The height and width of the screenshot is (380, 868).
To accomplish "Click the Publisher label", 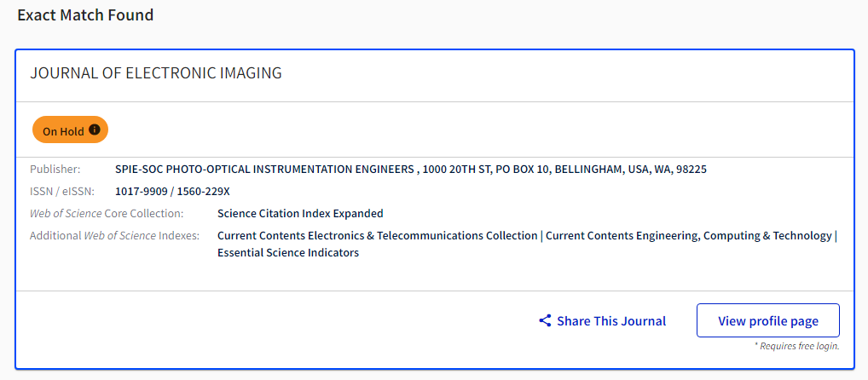I will (x=55, y=169).
